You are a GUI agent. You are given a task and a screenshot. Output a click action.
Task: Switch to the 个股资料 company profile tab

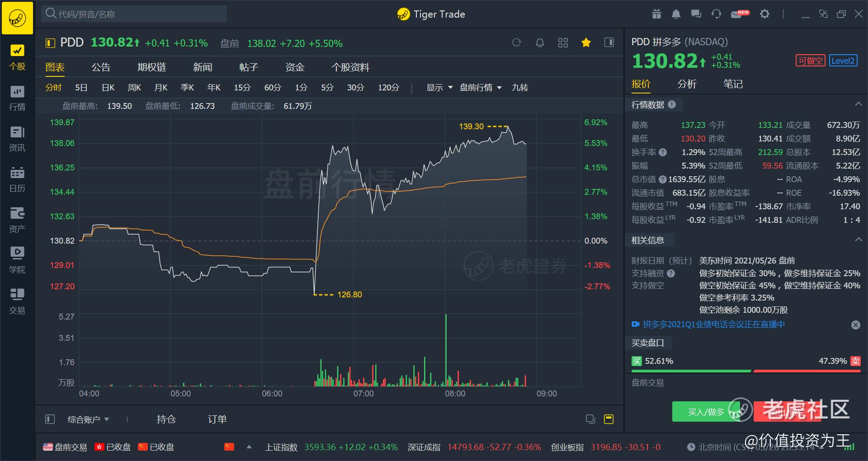350,67
